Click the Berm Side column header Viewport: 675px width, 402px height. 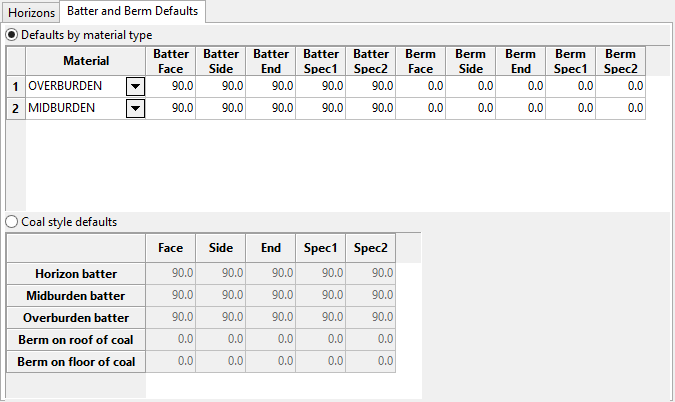point(471,61)
